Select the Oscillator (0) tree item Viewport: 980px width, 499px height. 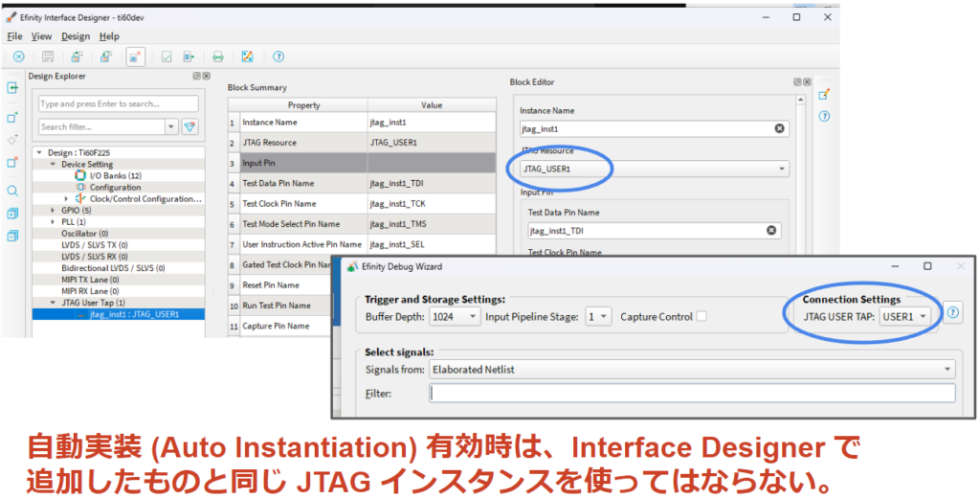(x=84, y=234)
